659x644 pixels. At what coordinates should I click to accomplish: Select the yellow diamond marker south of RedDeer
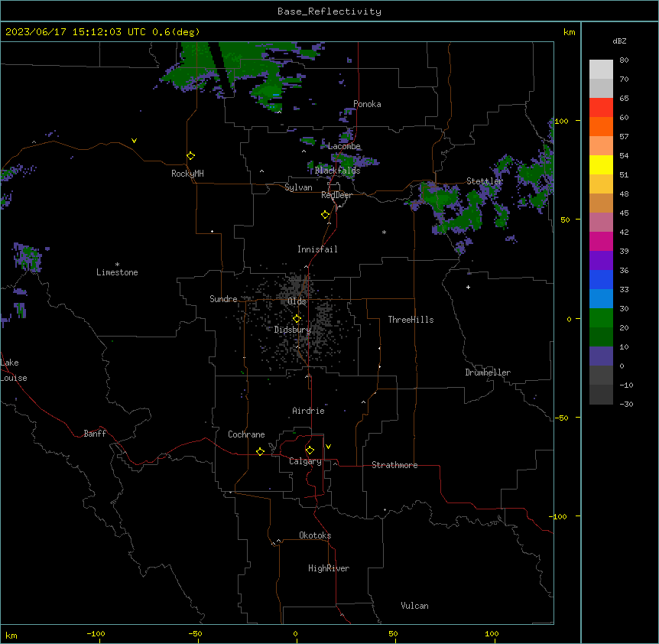(x=326, y=215)
